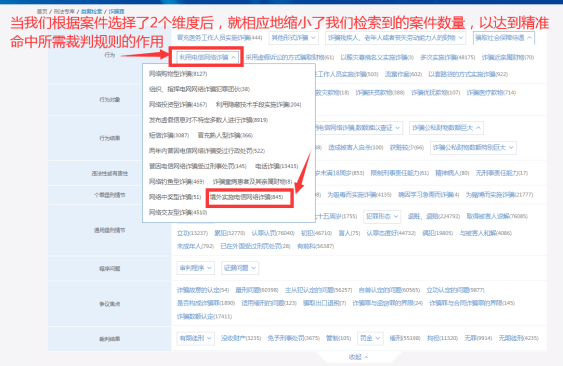
Task: Expand 诈骗公私财物数额特别巨大 dropdown
Action: click(473, 148)
